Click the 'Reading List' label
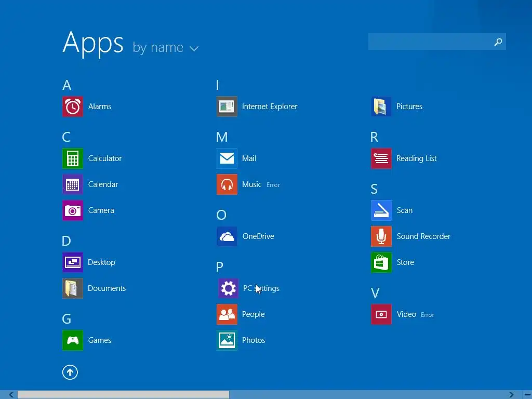Image resolution: width=532 pixels, height=399 pixels. click(416, 159)
